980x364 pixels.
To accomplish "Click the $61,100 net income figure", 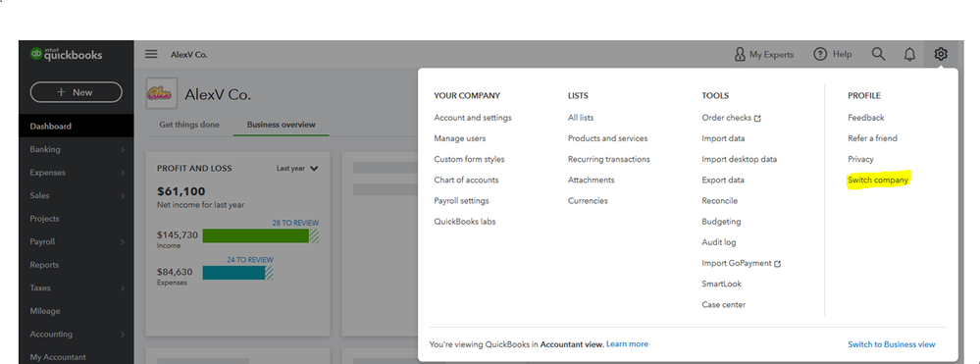I will (x=181, y=191).
